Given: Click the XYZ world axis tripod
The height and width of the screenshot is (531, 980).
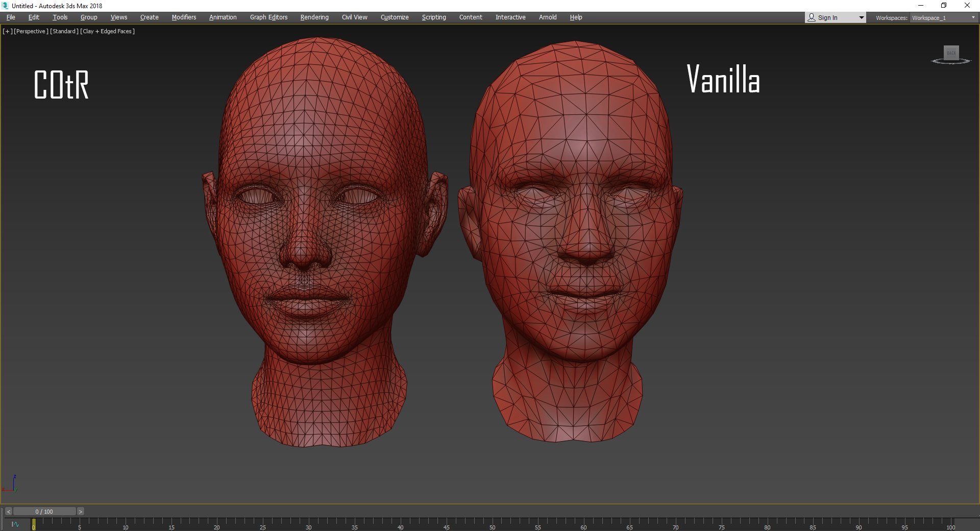Looking at the screenshot, I should [10, 484].
